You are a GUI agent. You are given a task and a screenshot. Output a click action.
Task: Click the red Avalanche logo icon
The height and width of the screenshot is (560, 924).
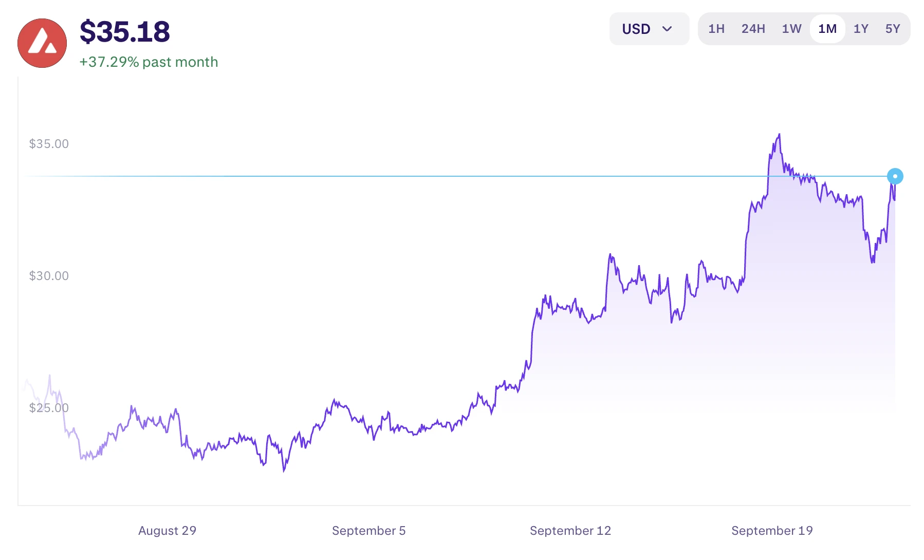pyautogui.click(x=42, y=43)
